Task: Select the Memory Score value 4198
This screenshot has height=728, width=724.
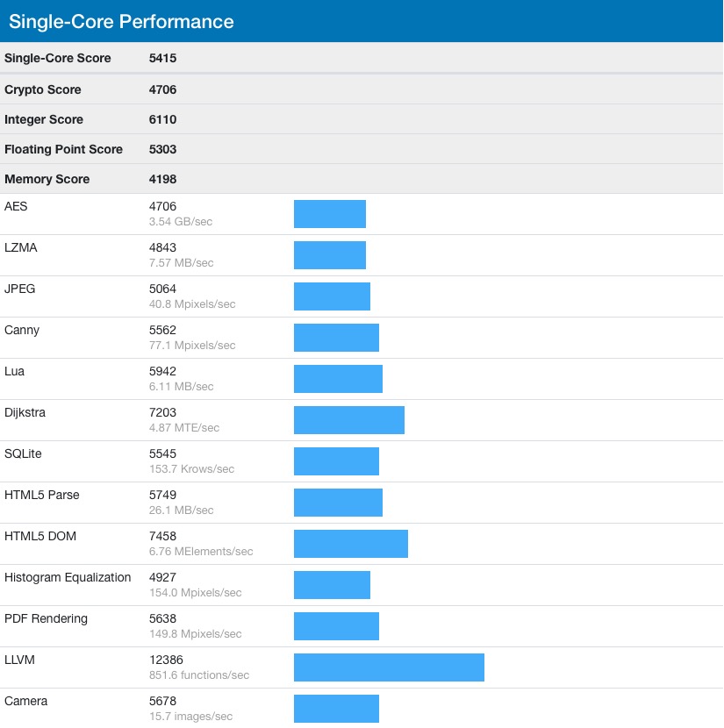Action: (x=163, y=179)
